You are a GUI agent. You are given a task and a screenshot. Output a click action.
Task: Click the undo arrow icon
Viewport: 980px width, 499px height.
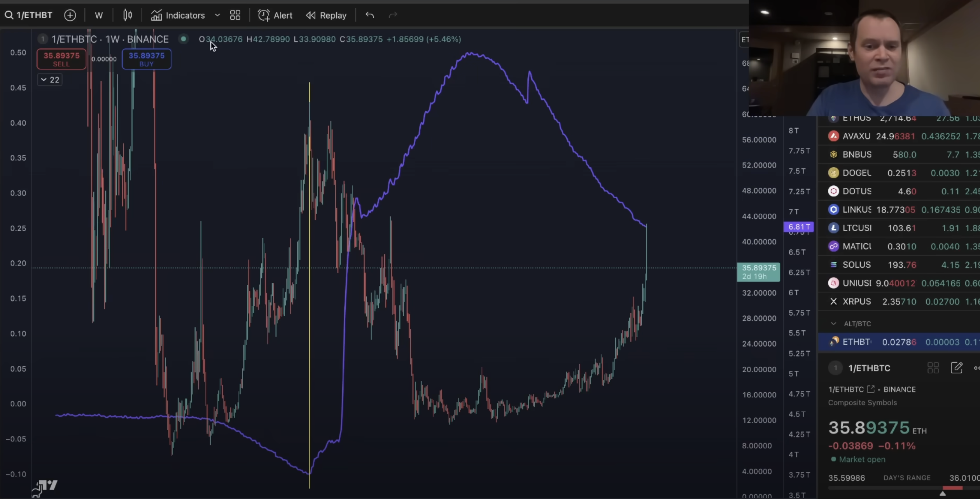coord(369,15)
